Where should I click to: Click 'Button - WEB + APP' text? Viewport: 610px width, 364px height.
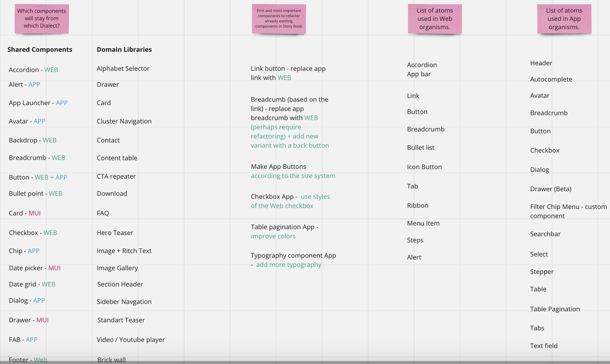tap(38, 177)
